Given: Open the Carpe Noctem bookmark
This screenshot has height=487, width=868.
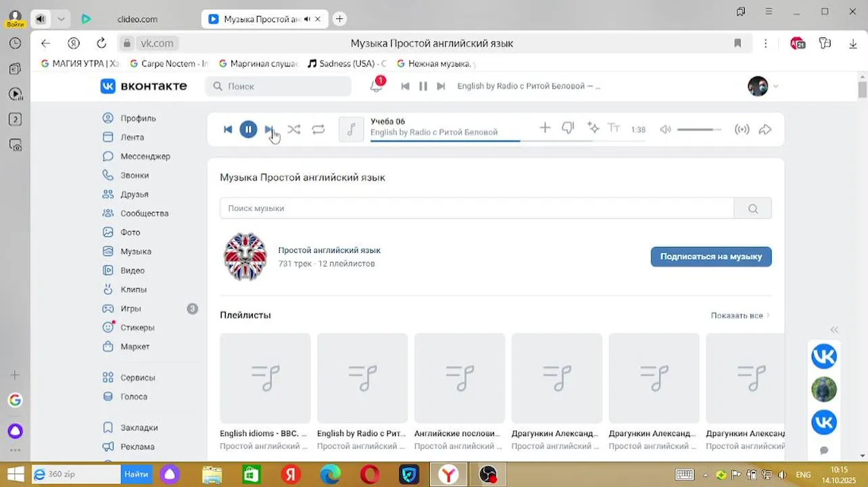Looking at the screenshot, I should point(169,64).
